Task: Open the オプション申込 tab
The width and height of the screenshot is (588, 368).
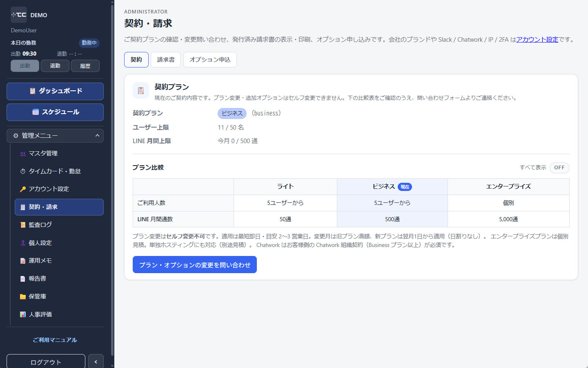Action: [x=210, y=60]
